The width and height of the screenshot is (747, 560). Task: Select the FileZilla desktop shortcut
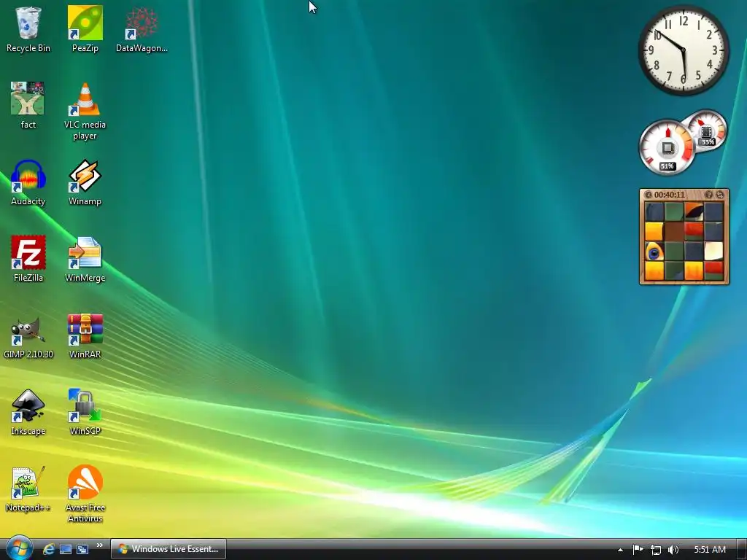pyautogui.click(x=28, y=259)
